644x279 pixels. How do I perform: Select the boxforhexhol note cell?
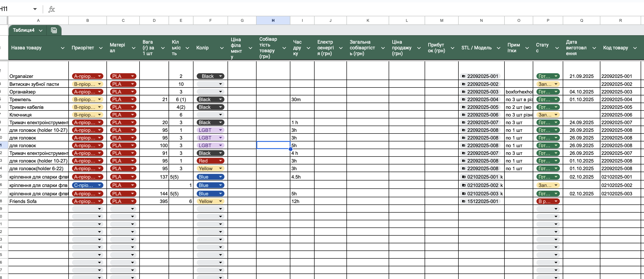519,92
